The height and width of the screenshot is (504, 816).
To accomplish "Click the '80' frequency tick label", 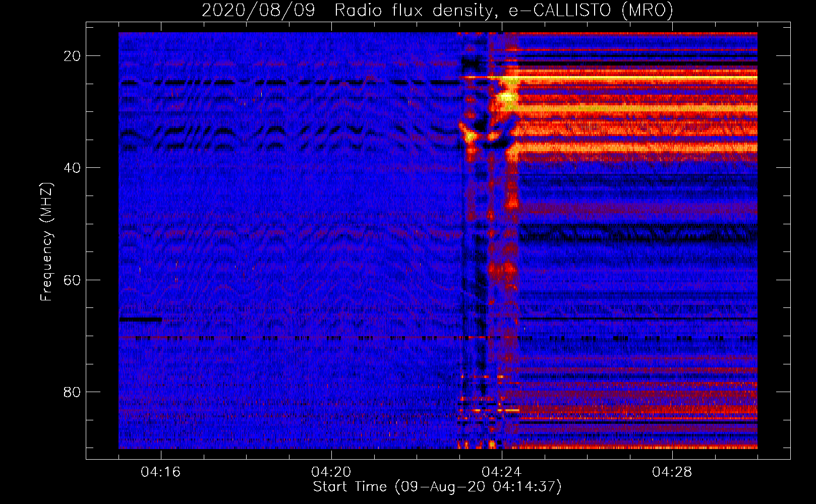I will 72,392.
